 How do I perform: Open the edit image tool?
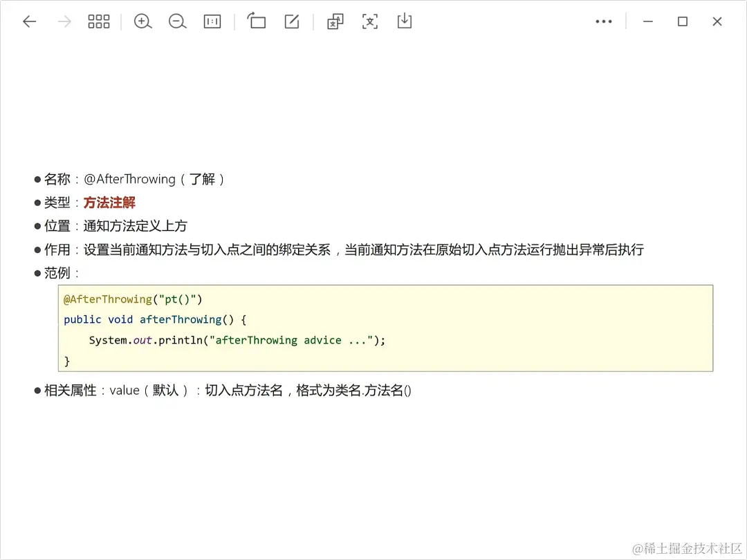292,21
